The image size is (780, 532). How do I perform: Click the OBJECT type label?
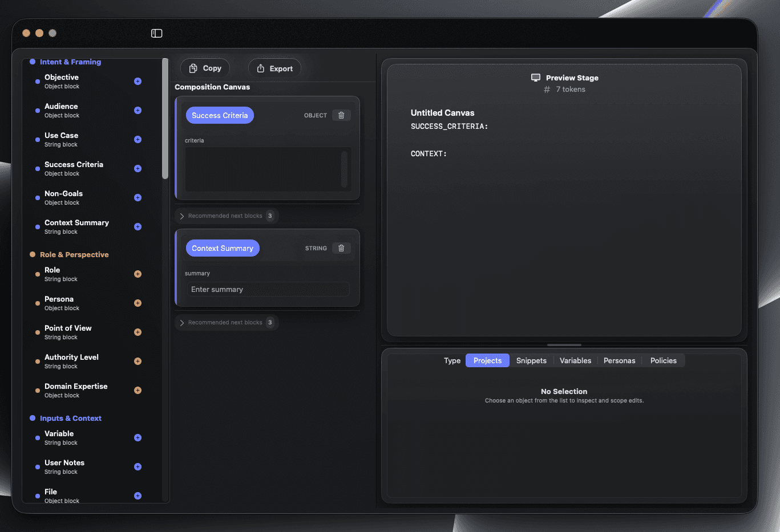click(316, 115)
